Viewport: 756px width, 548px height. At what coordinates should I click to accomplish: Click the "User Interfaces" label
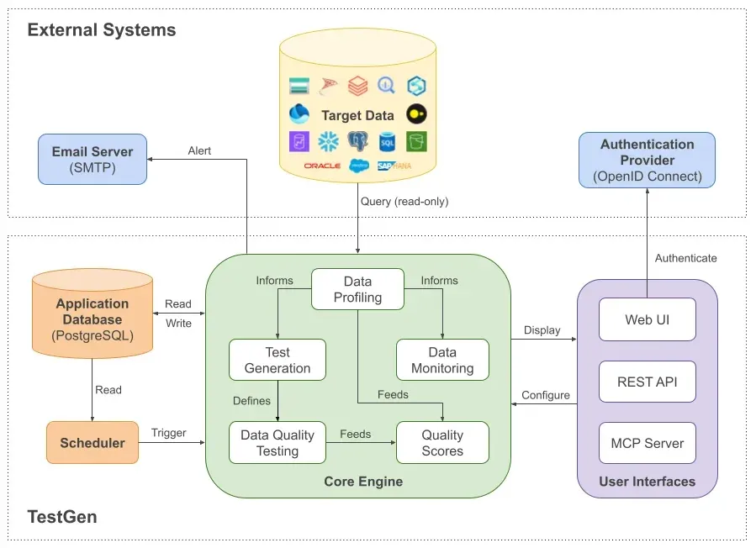click(x=647, y=482)
